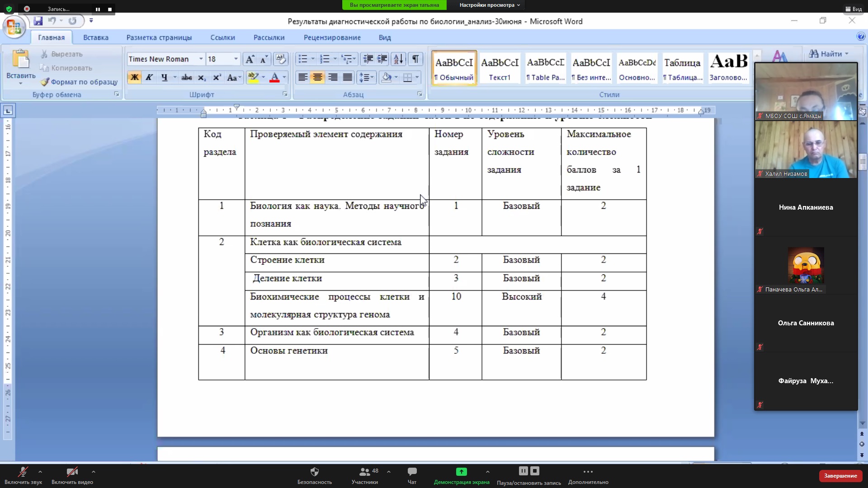Viewport: 868px width, 488px height.
Task: Click the superscript x² icon
Action: 217,77
